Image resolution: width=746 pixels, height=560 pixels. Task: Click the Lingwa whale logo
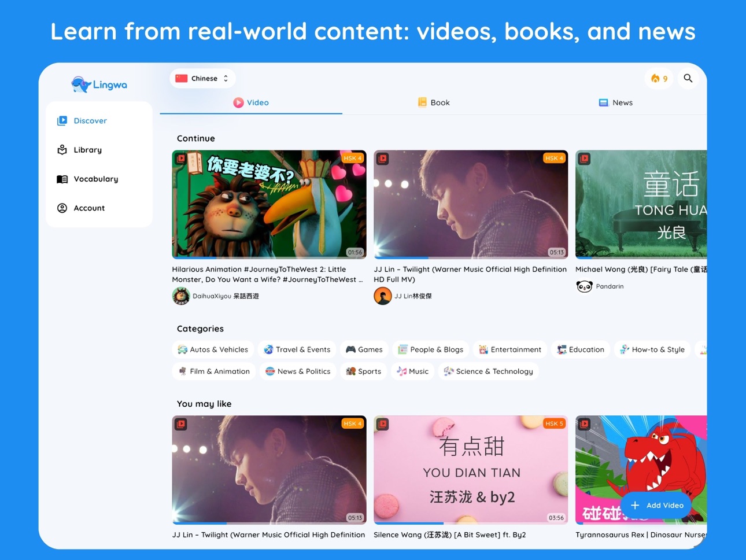[x=99, y=84]
